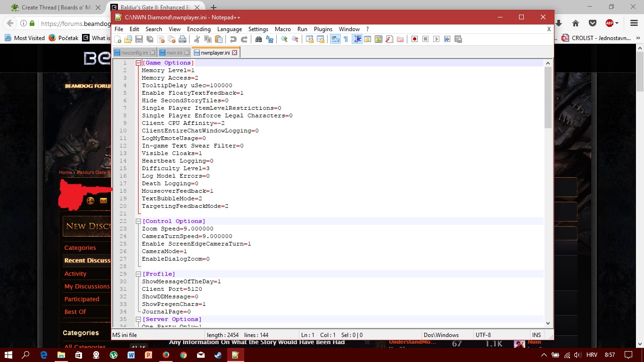The image size is (644, 362).
Task: Open the Notepad++ taskbar icon
Action: (235, 354)
